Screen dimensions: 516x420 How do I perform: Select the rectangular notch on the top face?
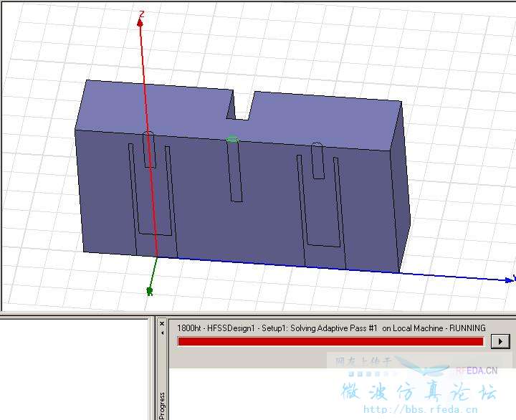point(240,106)
